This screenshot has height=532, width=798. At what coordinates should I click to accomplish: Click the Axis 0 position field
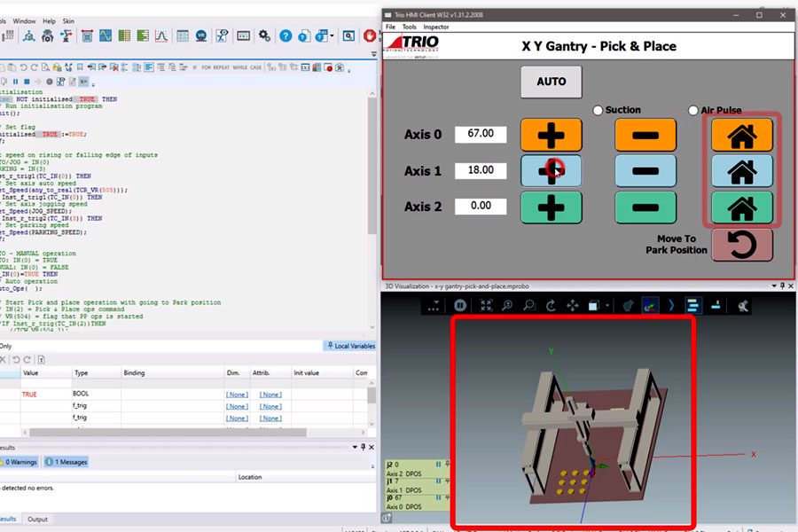[481, 134]
